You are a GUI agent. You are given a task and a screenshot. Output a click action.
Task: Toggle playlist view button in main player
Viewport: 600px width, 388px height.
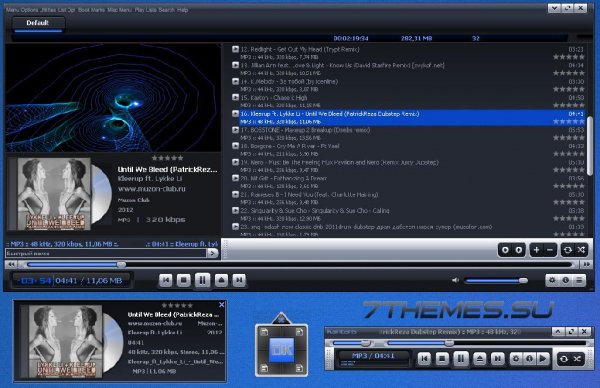pos(579,280)
